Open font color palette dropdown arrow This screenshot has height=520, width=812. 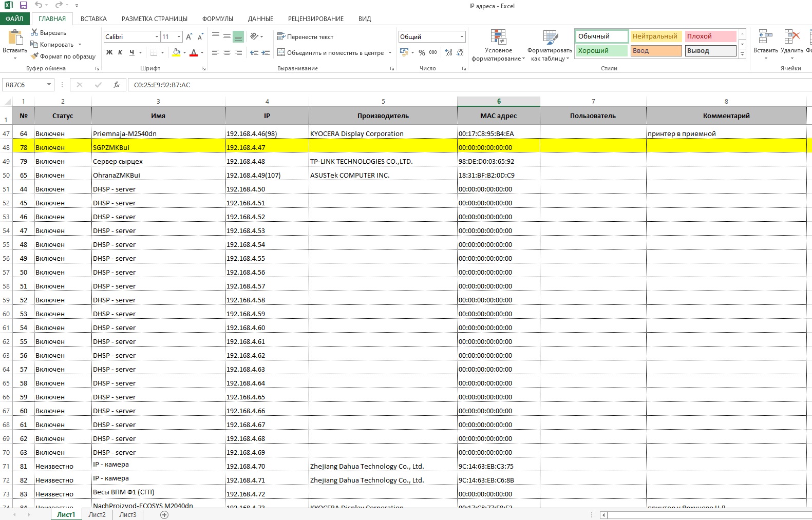(x=202, y=52)
